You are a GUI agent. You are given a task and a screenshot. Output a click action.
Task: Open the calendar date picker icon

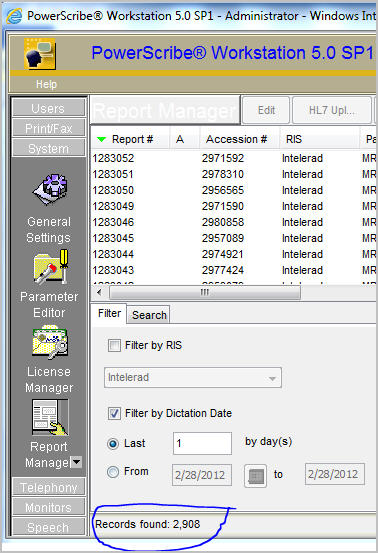pos(255,476)
